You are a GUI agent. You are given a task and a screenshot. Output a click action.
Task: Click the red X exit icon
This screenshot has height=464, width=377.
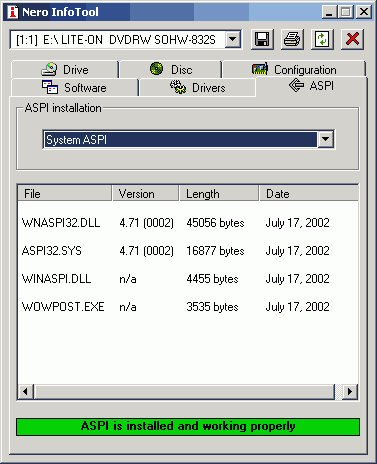(352, 39)
